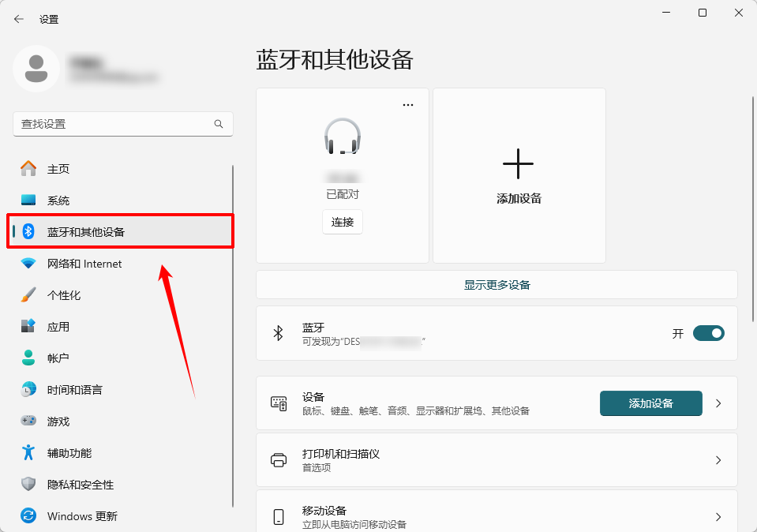Click the Bluetooth sidebar icon
This screenshot has height=532, width=757.
[28, 232]
